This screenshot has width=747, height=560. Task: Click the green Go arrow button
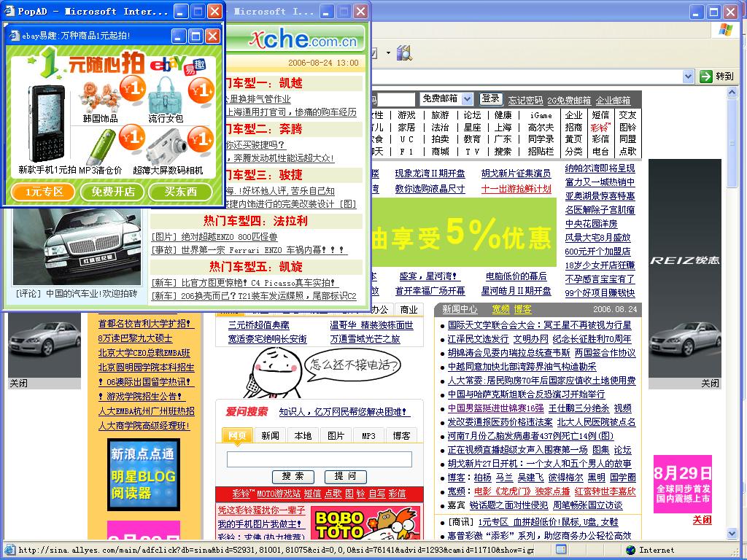[x=705, y=76]
